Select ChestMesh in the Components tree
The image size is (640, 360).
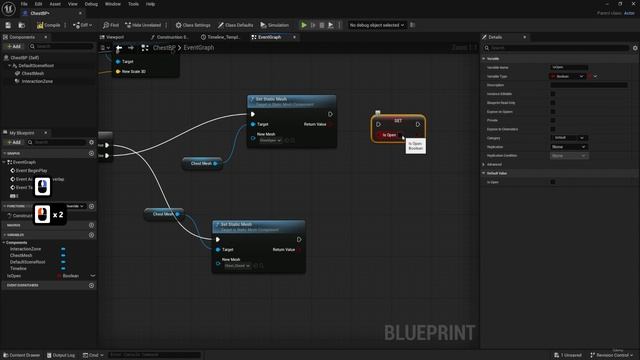[33, 73]
